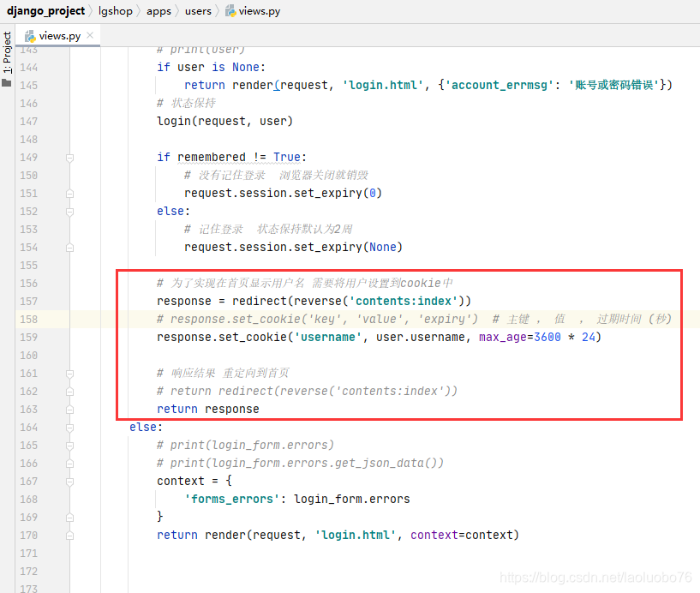Click 'login(request, user)' code line

224,122
